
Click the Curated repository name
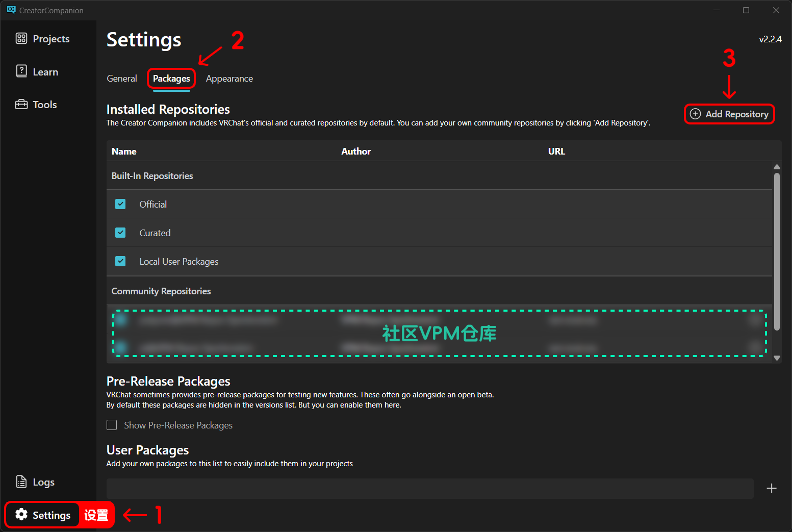(x=155, y=233)
